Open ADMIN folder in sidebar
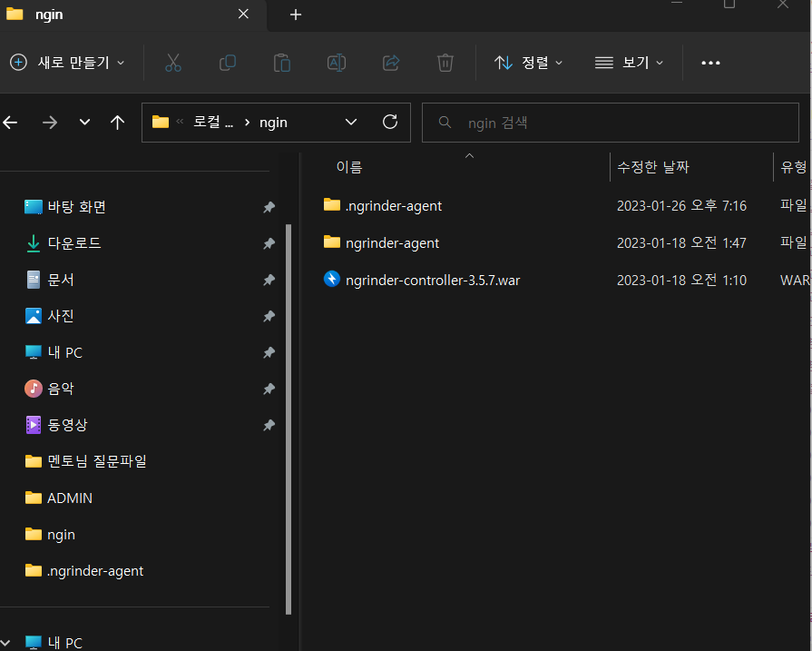Viewport: 812px width, 651px height. coord(70,498)
